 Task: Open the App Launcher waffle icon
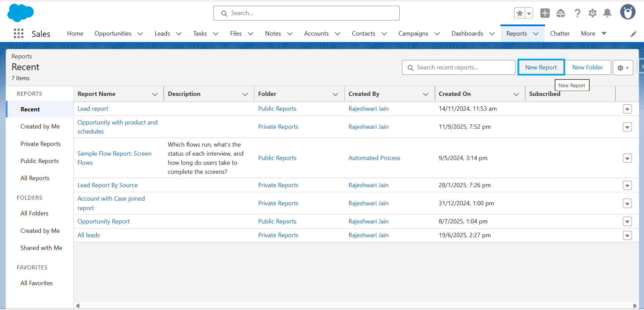tap(18, 34)
